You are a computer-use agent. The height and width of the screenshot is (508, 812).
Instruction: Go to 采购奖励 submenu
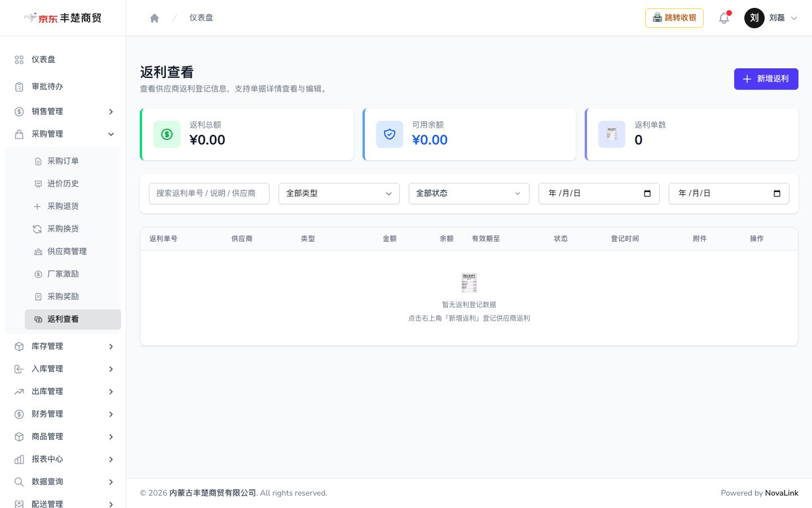tap(73, 296)
